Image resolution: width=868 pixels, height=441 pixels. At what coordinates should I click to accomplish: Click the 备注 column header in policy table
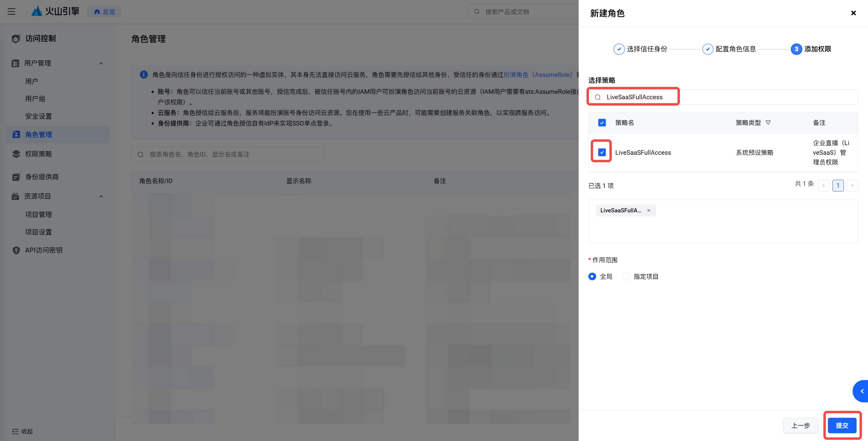[819, 123]
